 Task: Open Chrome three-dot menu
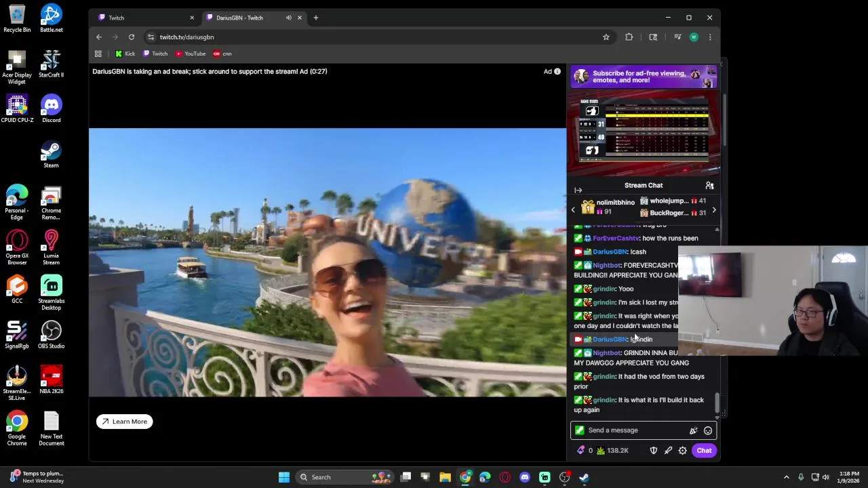click(x=710, y=37)
